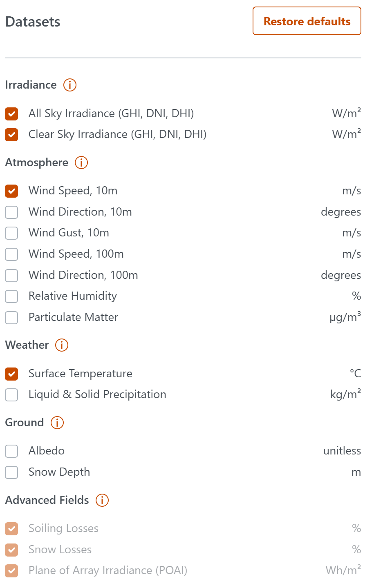
Task: Uncheck Surface Temperature checkbox
Action: click(x=11, y=374)
